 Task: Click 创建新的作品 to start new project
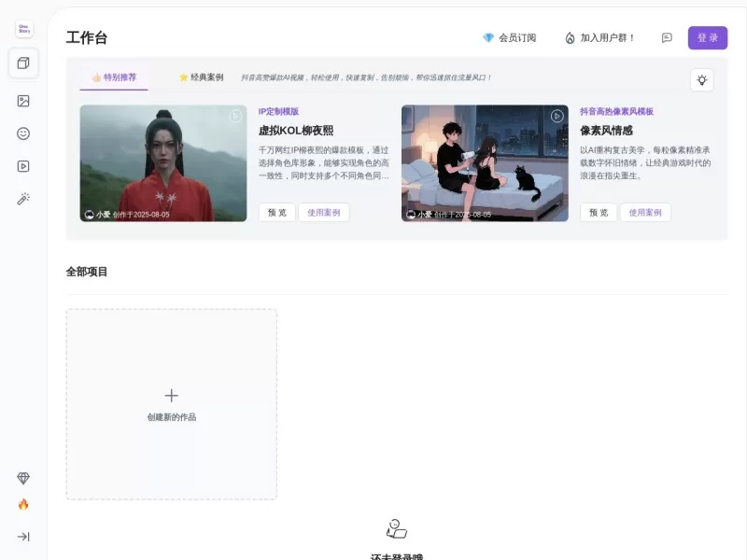point(171,404)
